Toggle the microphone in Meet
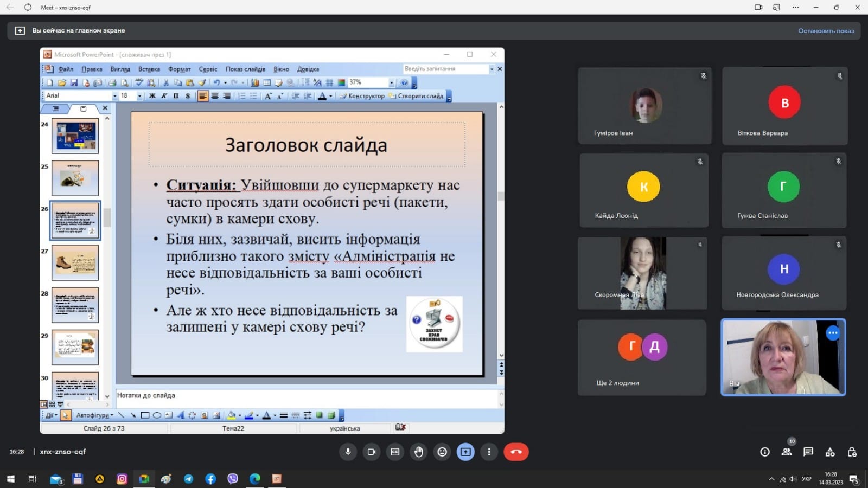 coord(348,452)
